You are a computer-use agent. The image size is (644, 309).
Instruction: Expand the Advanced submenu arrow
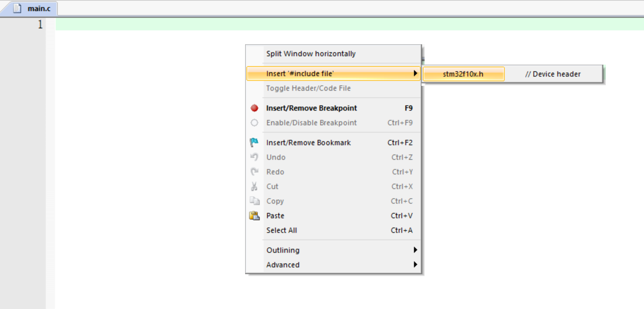[415, 265]
